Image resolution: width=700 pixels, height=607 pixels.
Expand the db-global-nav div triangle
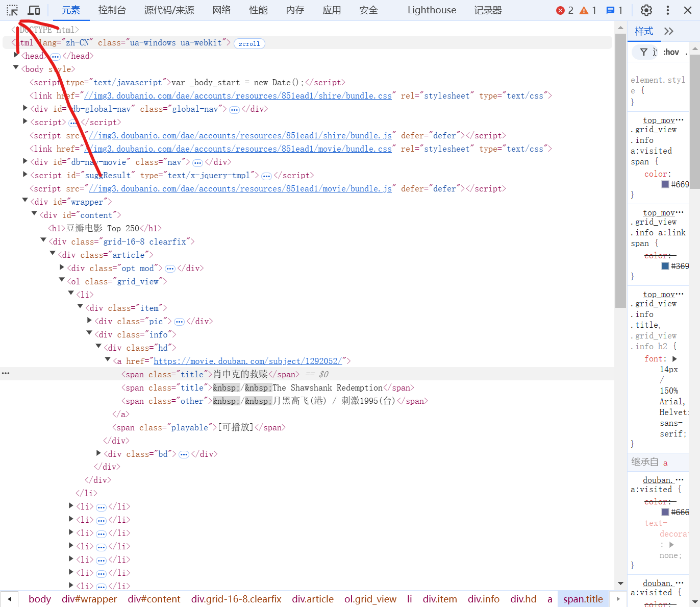25,108
